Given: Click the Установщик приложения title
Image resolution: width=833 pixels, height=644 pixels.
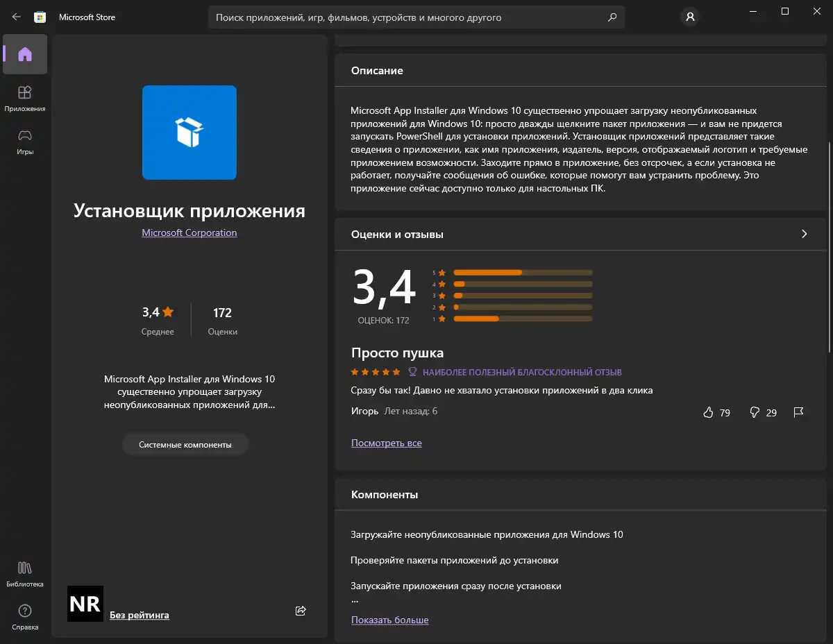Looking at the screenshot, I should tap(190, 210).
